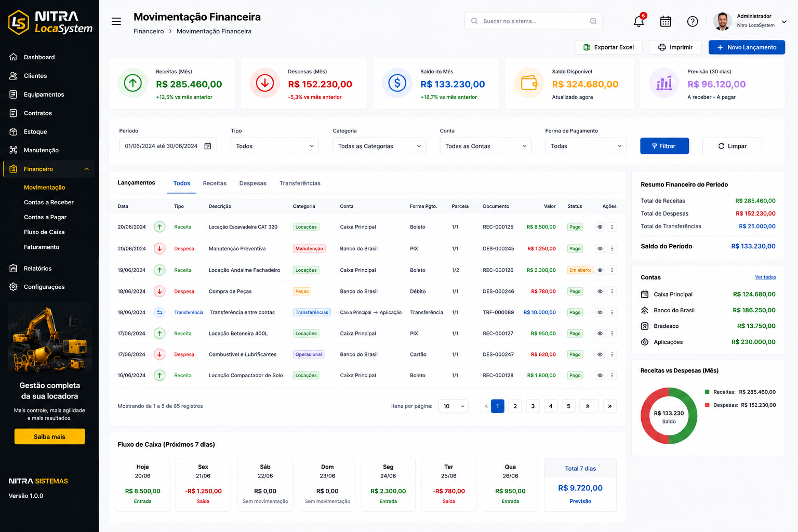Open the notifications bell icon
Viewport: 798px width, 532px height.
639,21
